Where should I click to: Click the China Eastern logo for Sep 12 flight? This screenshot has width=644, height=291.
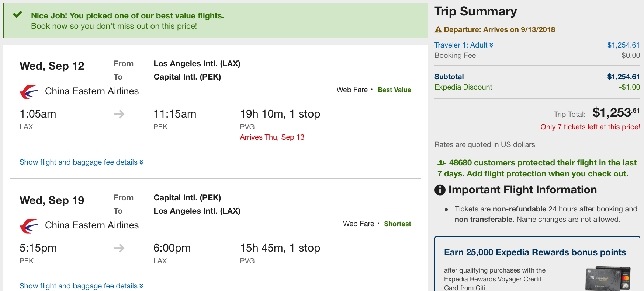pos(29,92)
